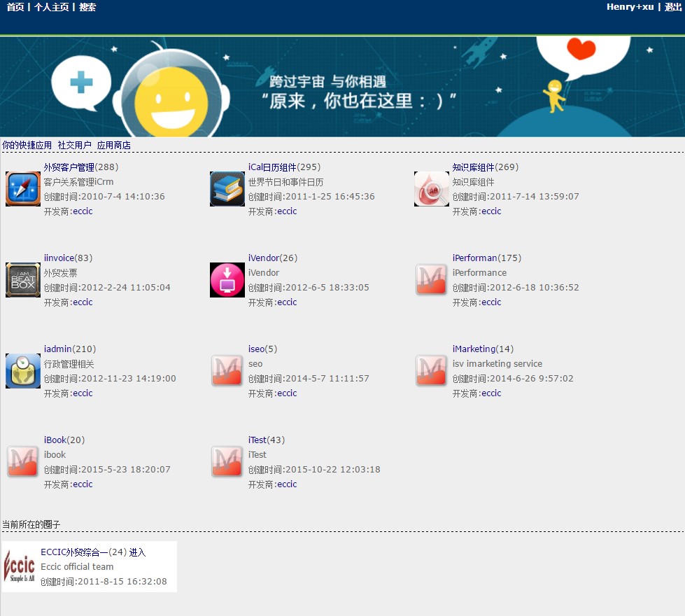Click eccic developer link under iBook

click(83, 484)
